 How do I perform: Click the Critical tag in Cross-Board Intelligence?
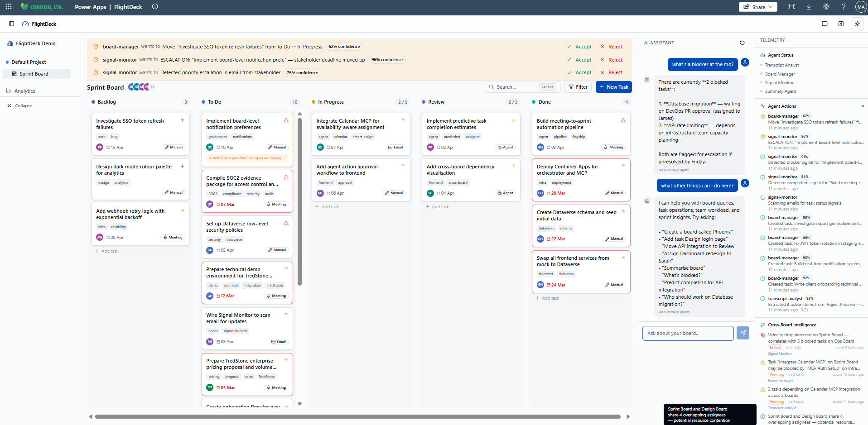coord(776,348)
